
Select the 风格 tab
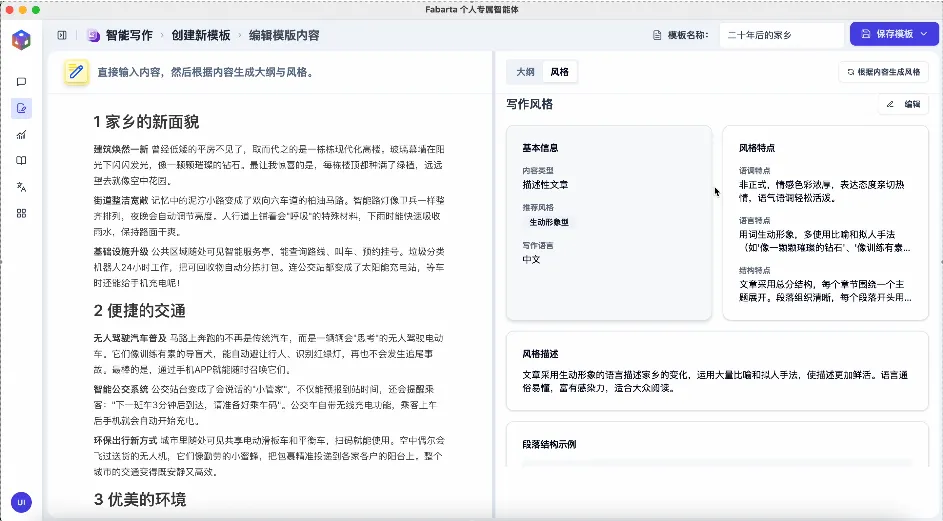560,72
